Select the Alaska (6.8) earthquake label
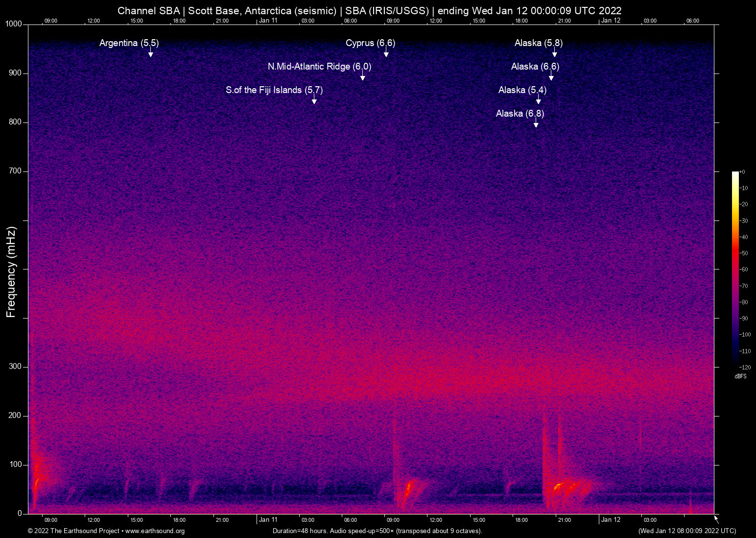This screenshot has height=538, width=756. 520,114
